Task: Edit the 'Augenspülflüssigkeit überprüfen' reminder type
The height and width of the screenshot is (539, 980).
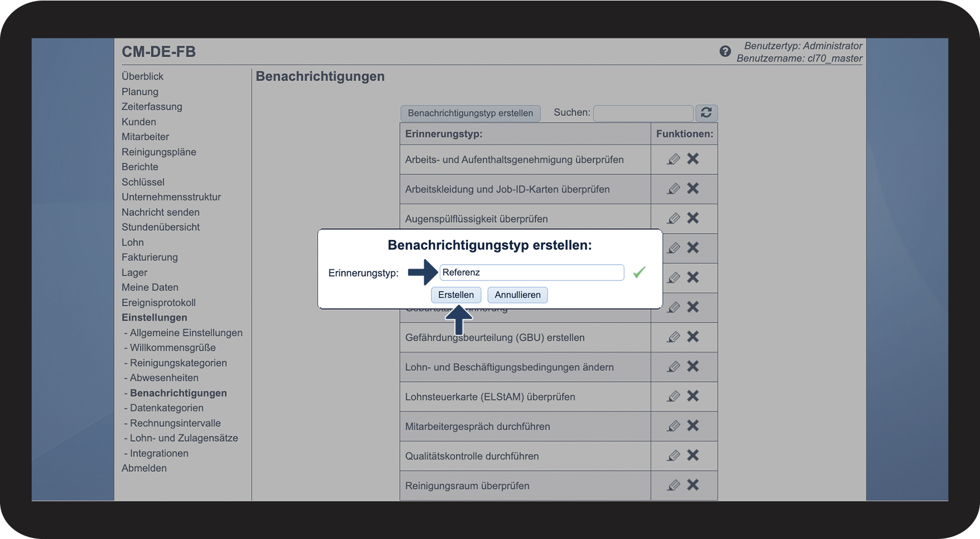Action: pyautogui.click(x=673, y=219)
